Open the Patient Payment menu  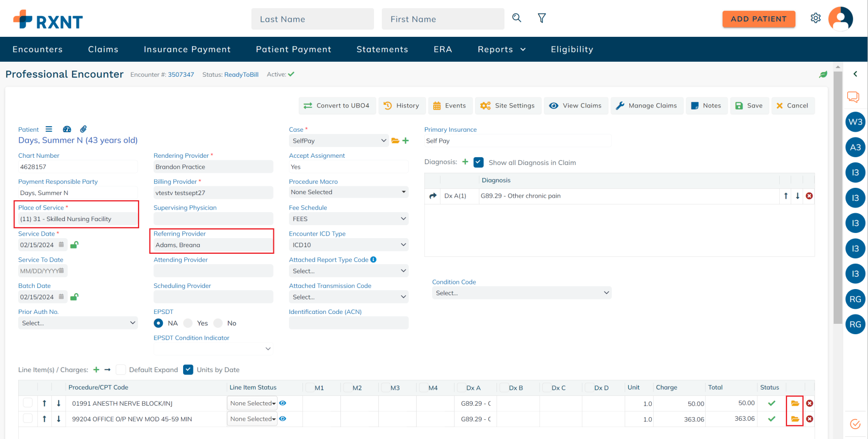(294, 49)
